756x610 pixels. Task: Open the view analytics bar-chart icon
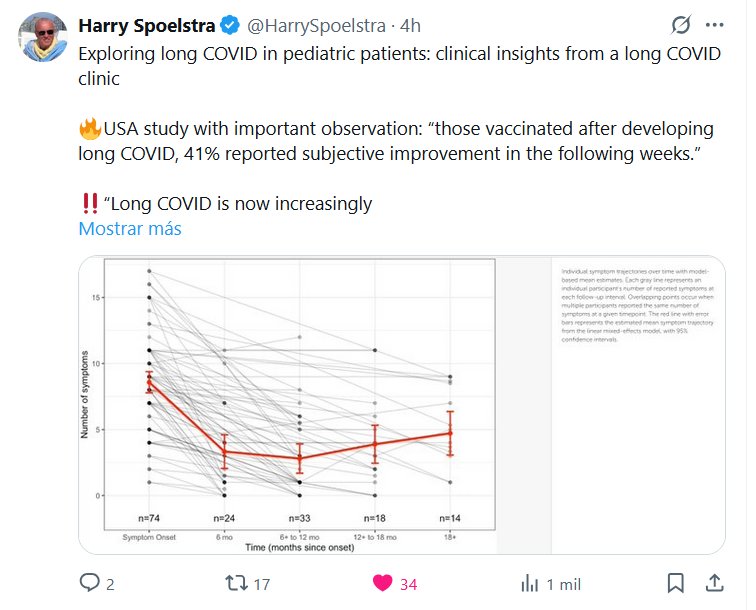[x=529, y=583]
